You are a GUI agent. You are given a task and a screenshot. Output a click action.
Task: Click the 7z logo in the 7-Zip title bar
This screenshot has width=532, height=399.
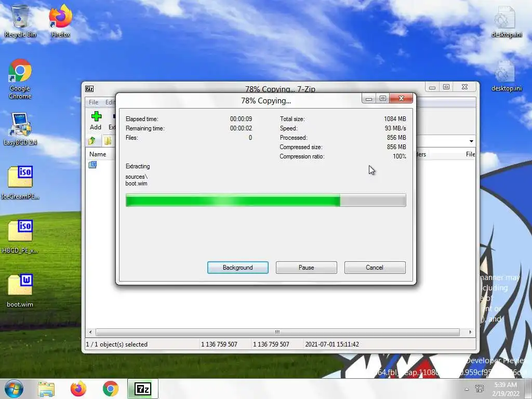coord(89,89)
